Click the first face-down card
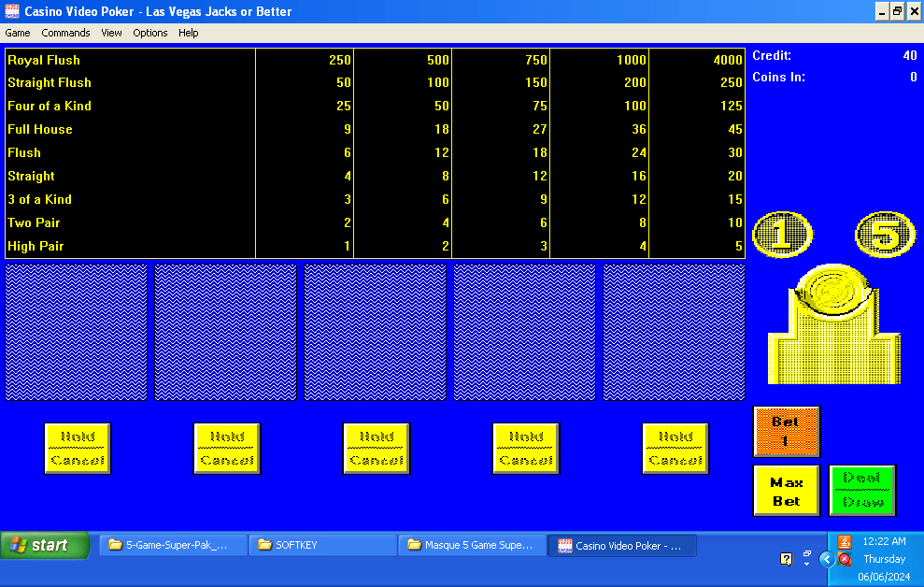Screen dimensions: 924x587 76,333
